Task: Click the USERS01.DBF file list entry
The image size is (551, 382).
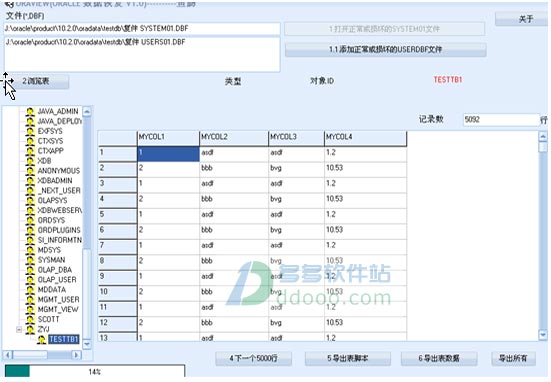Action: tap(95, 42)
